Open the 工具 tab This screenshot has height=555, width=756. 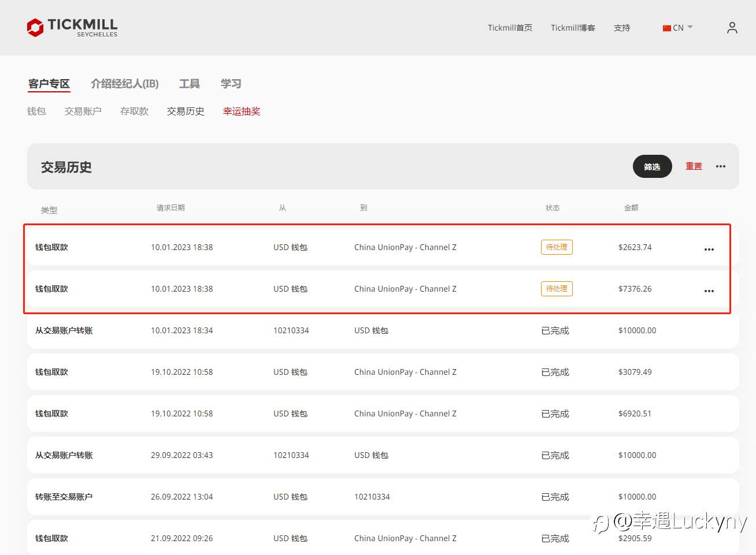(189, 84)
